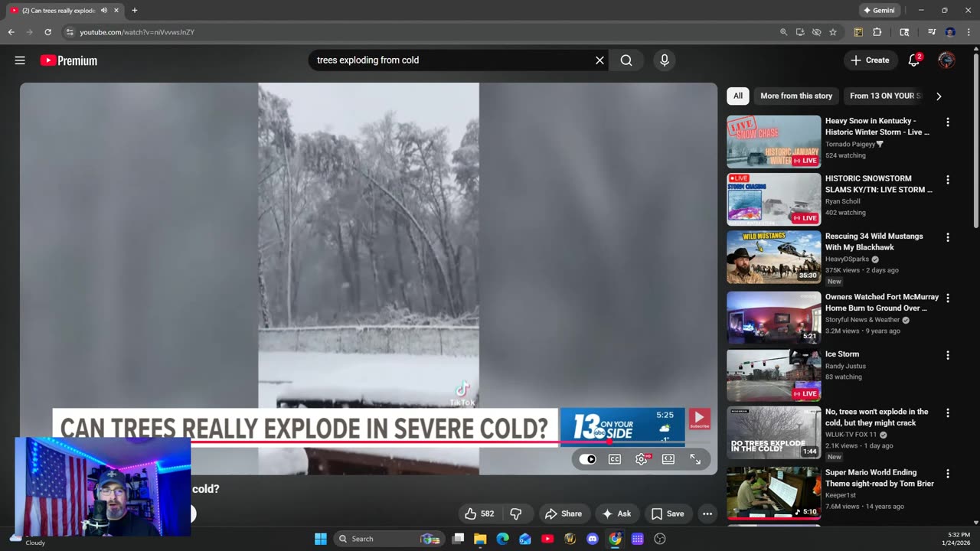Toggle closed captions CC button
The height and width of the screenshot is (551, 980).
click(x=614, y=459)
